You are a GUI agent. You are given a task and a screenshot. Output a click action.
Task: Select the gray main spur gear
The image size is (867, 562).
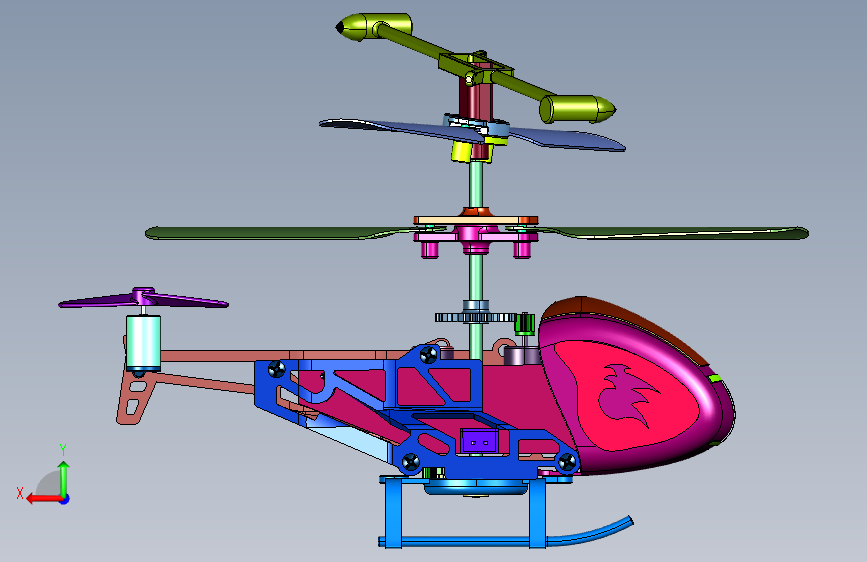[x=476, y=318]
